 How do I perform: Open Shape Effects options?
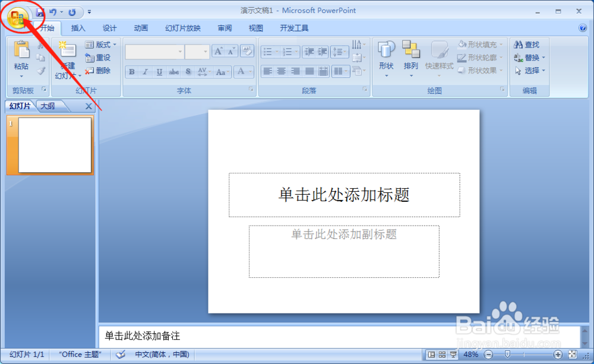tap(481, 71)
